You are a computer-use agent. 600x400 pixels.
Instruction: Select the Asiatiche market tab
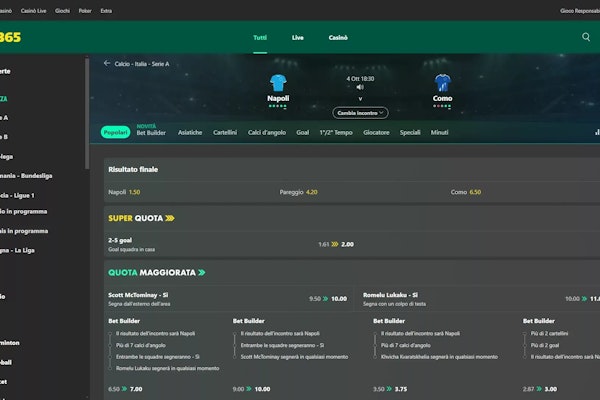(x=190, y=132)
